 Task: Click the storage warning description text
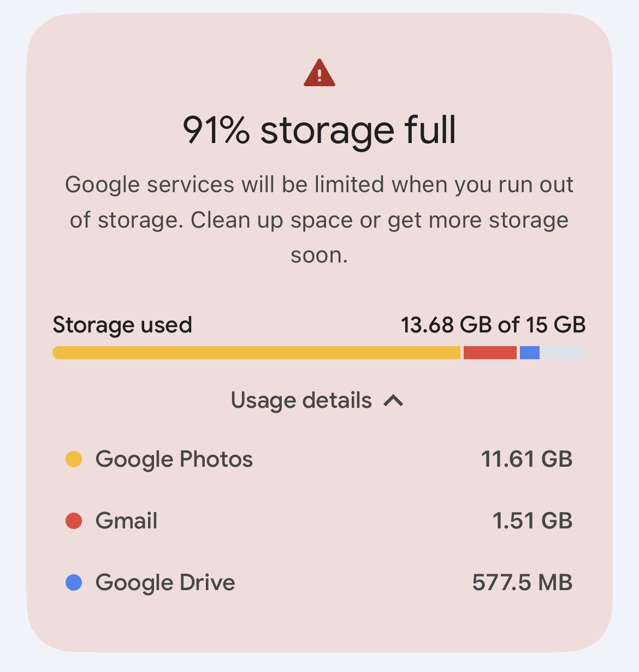click(319, 220)
